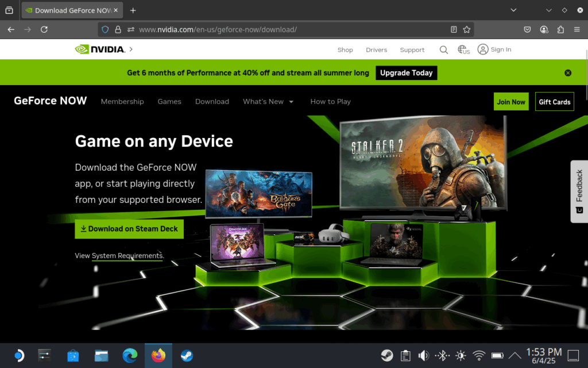The image size is (588, 368).
Task: Click the Baldur's Gate monitor image
Action: pos(259,193)
